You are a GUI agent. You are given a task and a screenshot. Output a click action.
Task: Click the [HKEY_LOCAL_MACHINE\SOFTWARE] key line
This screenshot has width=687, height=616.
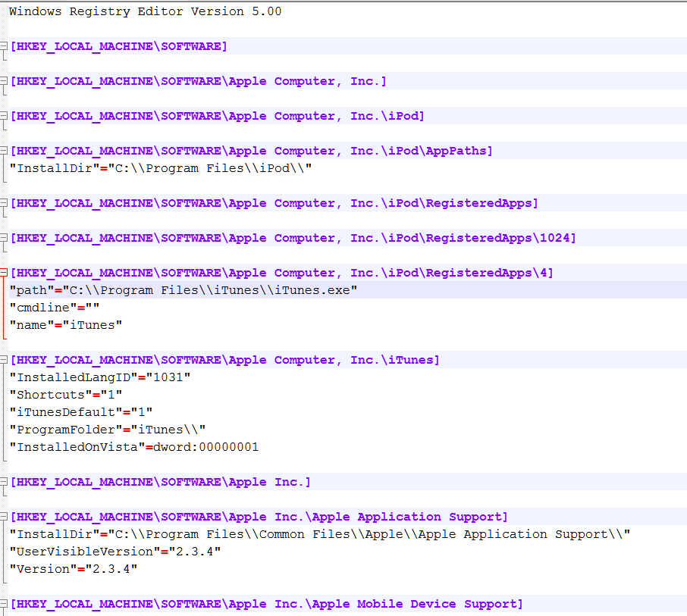119,46
